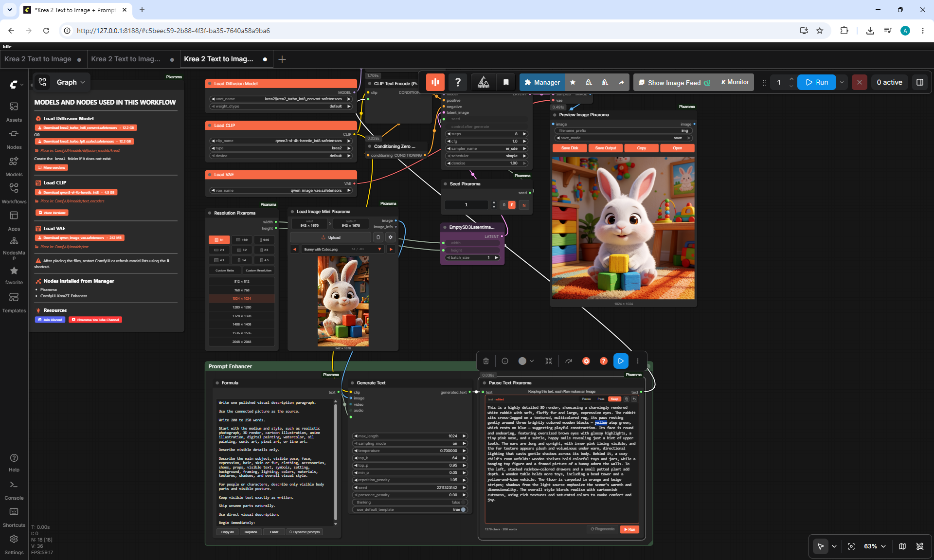Image resolution: width=934 pixels, height=560 pixels.
Task: Open the Nodes library panel
Action: (x=14, y=139)
